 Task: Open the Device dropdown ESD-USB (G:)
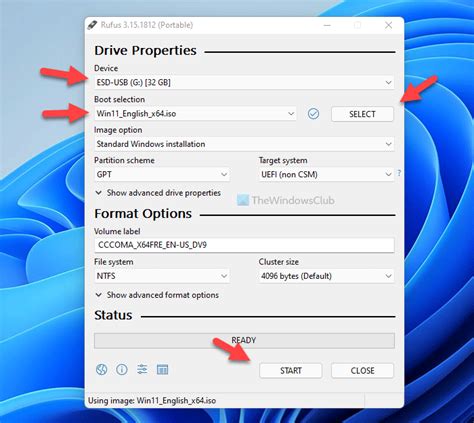pyautogui.click(x=244, y=82)
